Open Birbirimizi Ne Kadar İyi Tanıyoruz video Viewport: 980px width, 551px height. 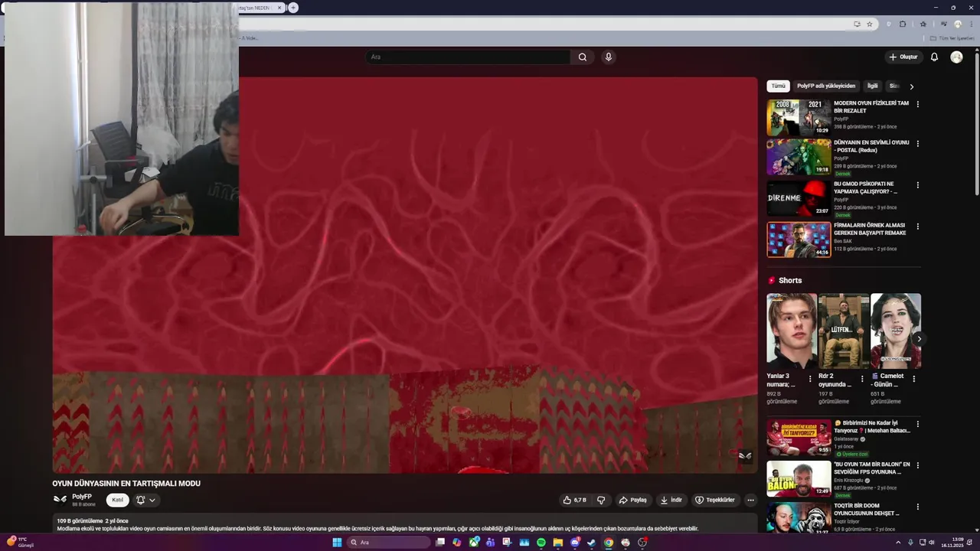click(799, 437)
